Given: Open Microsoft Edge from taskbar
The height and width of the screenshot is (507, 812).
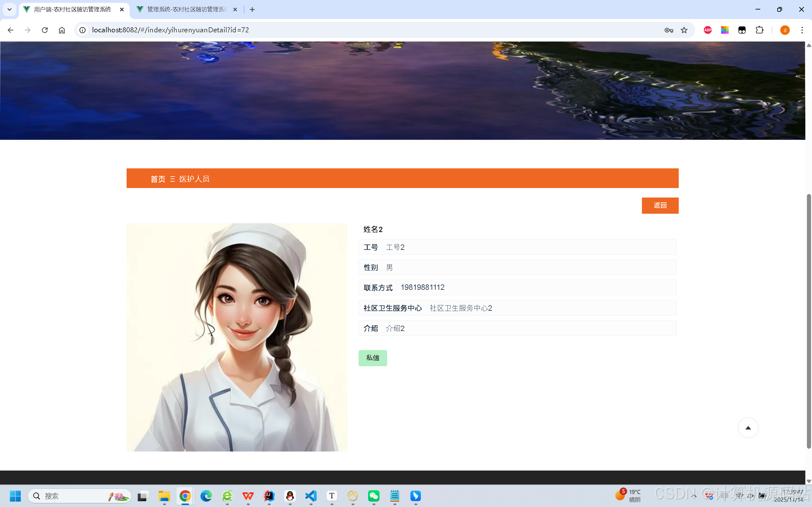Looking at the screenshot, I should point(206,496).
